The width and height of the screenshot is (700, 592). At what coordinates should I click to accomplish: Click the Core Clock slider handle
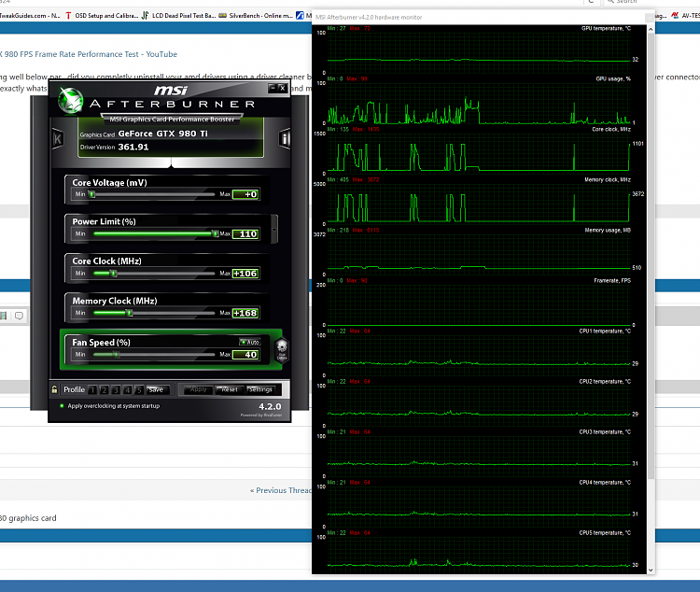[114, 274]
